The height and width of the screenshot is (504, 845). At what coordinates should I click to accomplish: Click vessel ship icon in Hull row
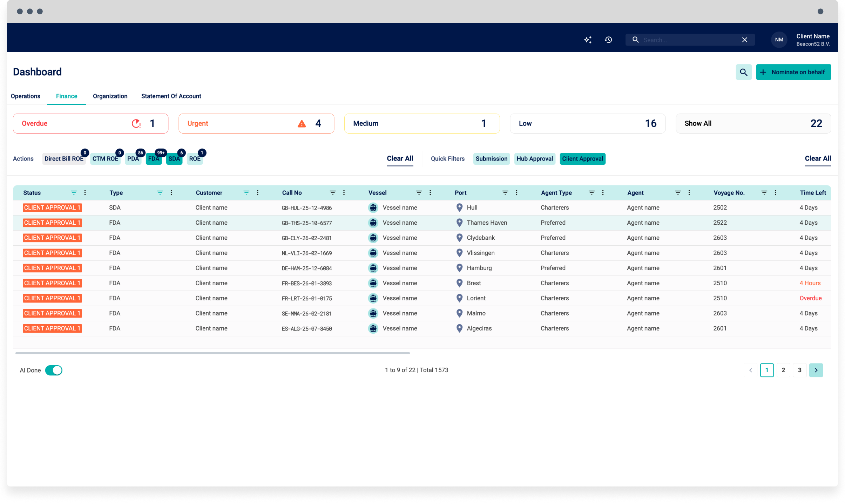(373, 207)
